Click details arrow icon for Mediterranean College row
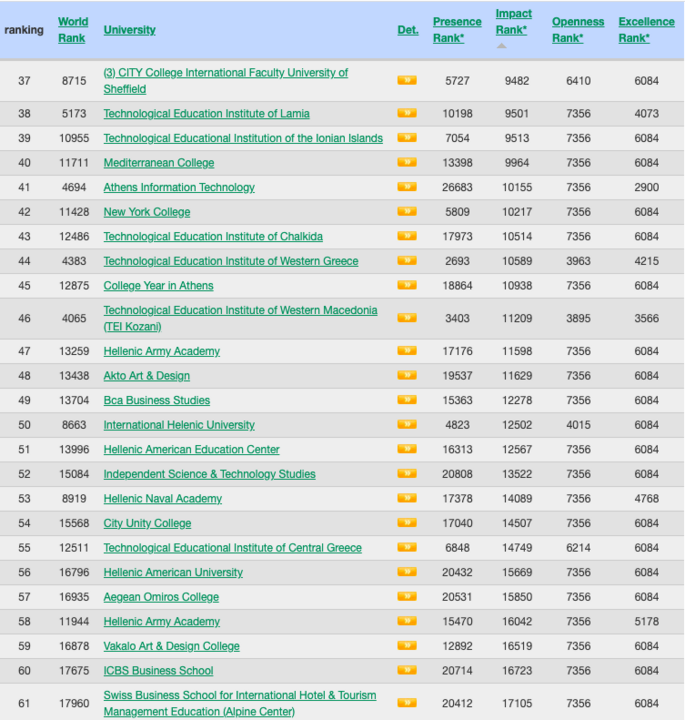 click(x=407, y=162)
